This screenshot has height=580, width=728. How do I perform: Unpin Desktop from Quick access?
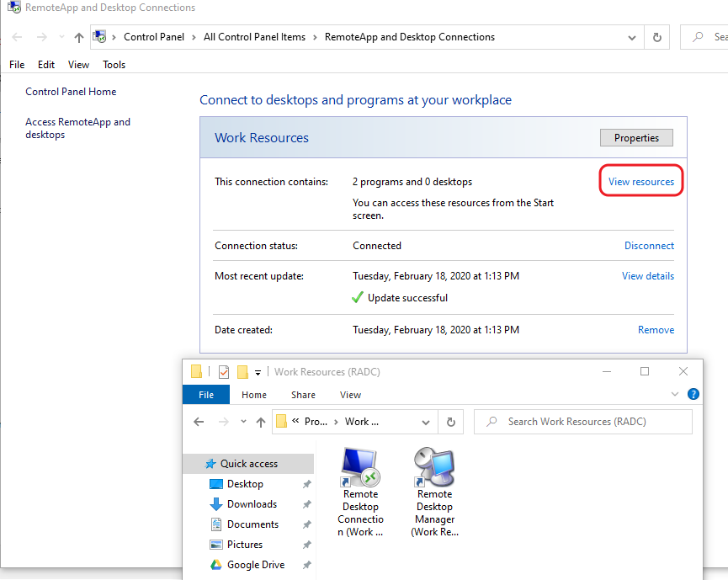point(307,483)
